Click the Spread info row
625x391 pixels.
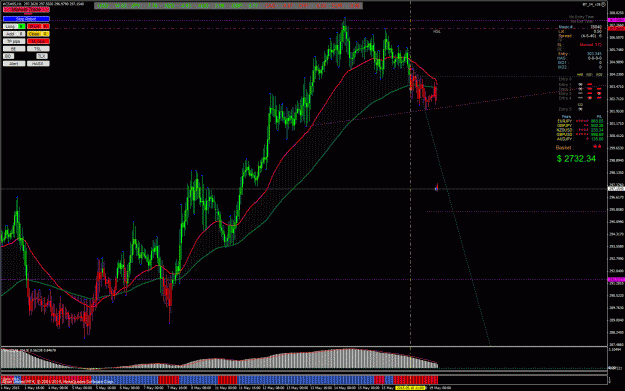coord(580,36)
